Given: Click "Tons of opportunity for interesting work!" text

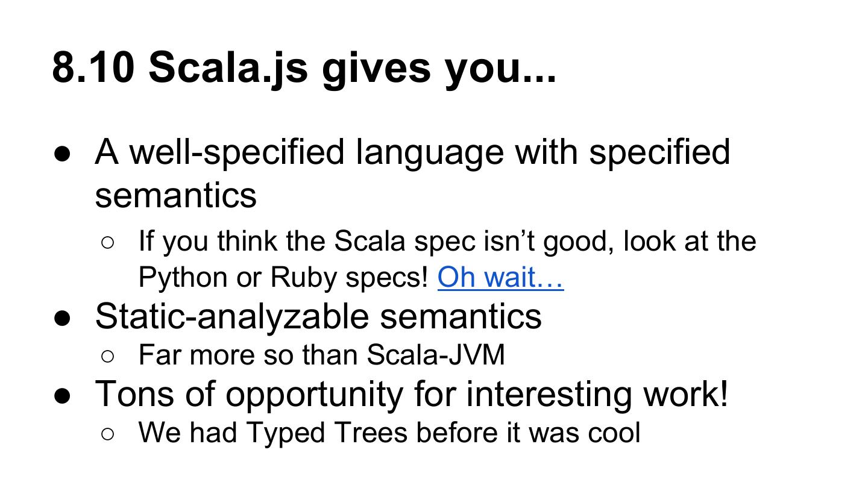Looking at the screenshot, I should coord(412,393).
